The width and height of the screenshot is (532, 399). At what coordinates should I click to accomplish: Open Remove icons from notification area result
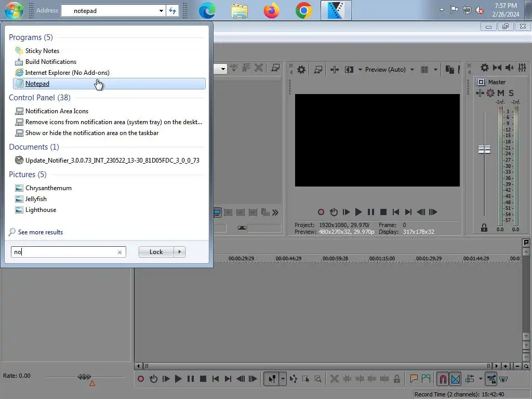coord(113,122)
